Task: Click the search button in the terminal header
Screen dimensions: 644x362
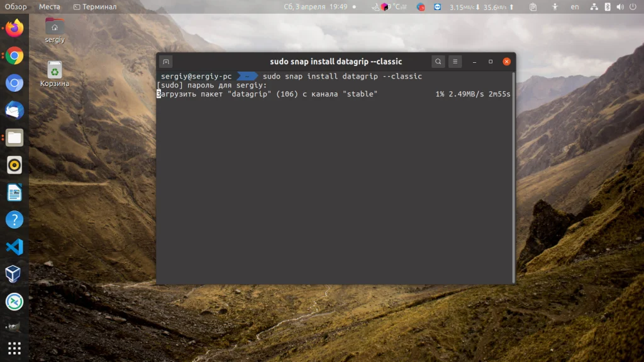Action: (x=438, y=61)
